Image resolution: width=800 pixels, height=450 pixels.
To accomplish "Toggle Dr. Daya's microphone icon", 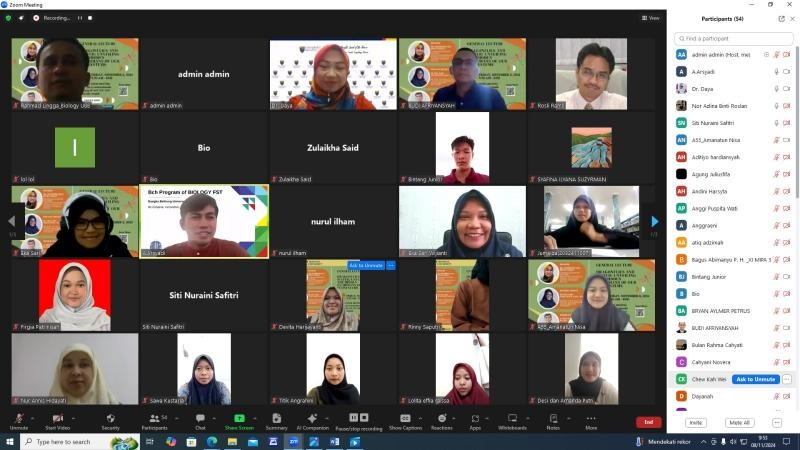I will pyautogui.click(x=777, y=89).
